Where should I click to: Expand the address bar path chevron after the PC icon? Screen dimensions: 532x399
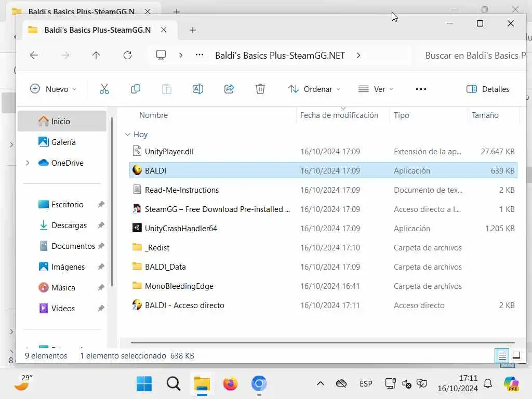coord(181,55)
